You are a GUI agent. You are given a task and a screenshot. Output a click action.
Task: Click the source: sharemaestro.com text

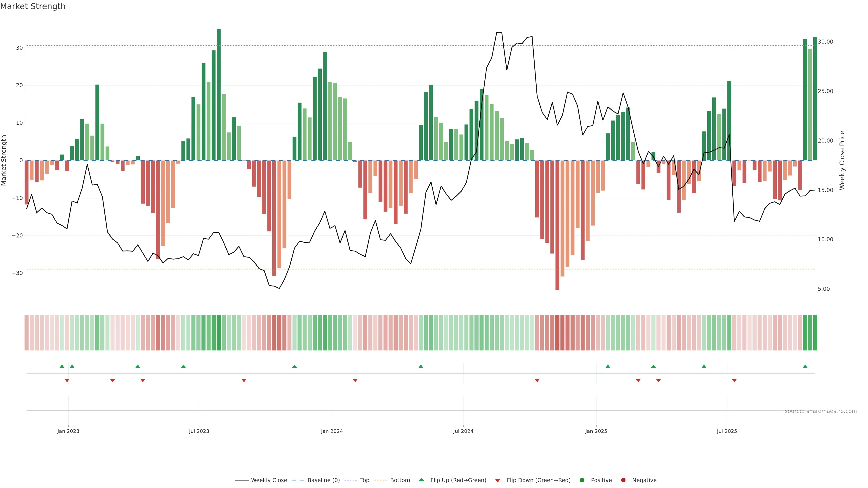(821, 411)
